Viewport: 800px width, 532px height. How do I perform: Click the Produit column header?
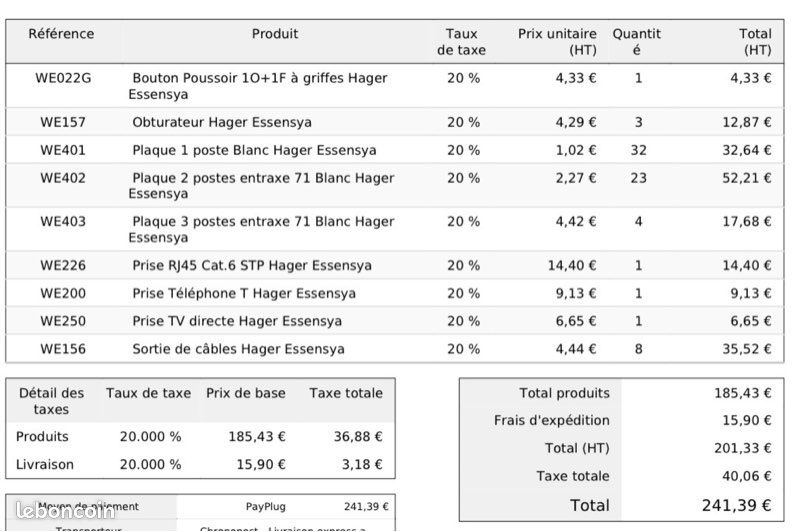pos(274,34)
